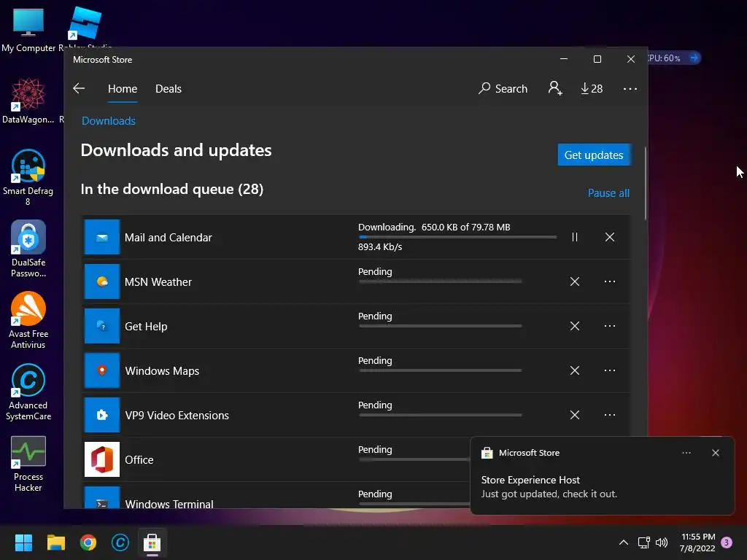Open the downloads indicator showing 28
The height and width of the screenshot is (560, 747).
[x=592, y=88]
